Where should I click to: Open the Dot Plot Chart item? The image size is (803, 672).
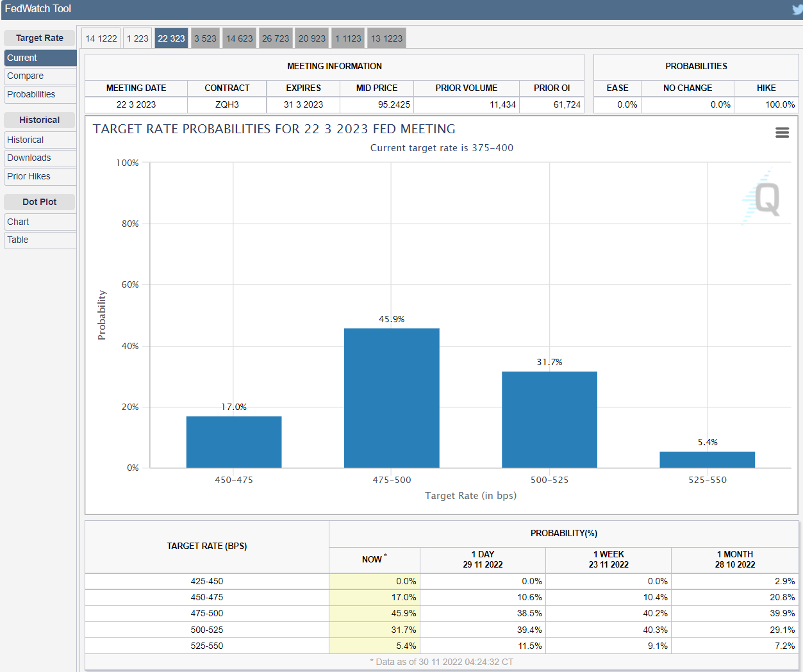point(40,222)
